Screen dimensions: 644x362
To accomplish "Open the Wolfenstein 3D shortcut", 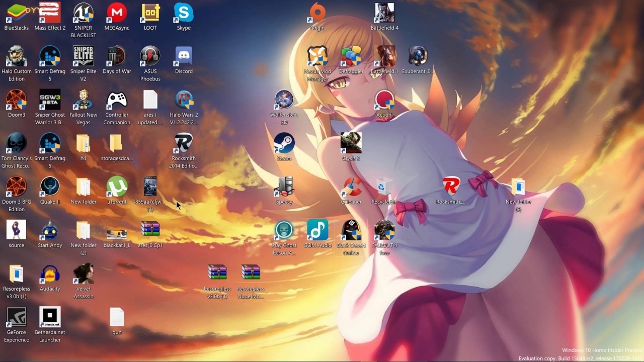I will 284,100.
